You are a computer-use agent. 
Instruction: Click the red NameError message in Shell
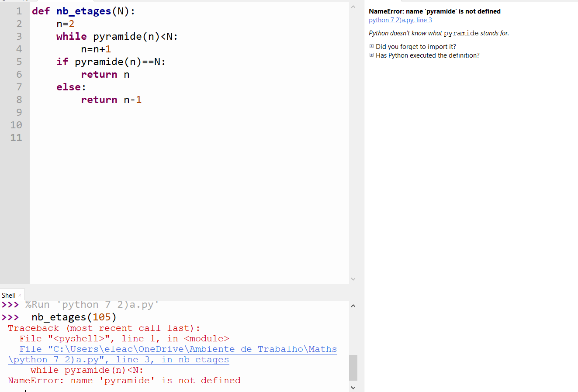click(124, 381)
